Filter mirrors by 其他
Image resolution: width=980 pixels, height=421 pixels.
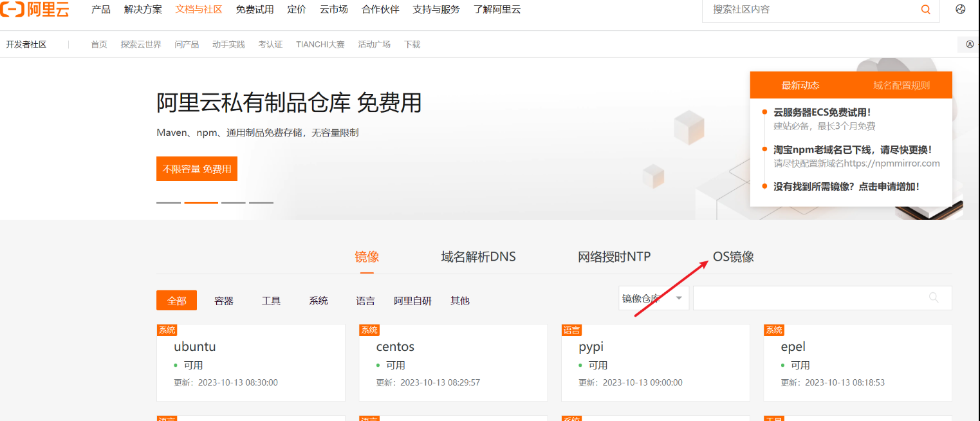pyautogui.click(x=460, y=301)
